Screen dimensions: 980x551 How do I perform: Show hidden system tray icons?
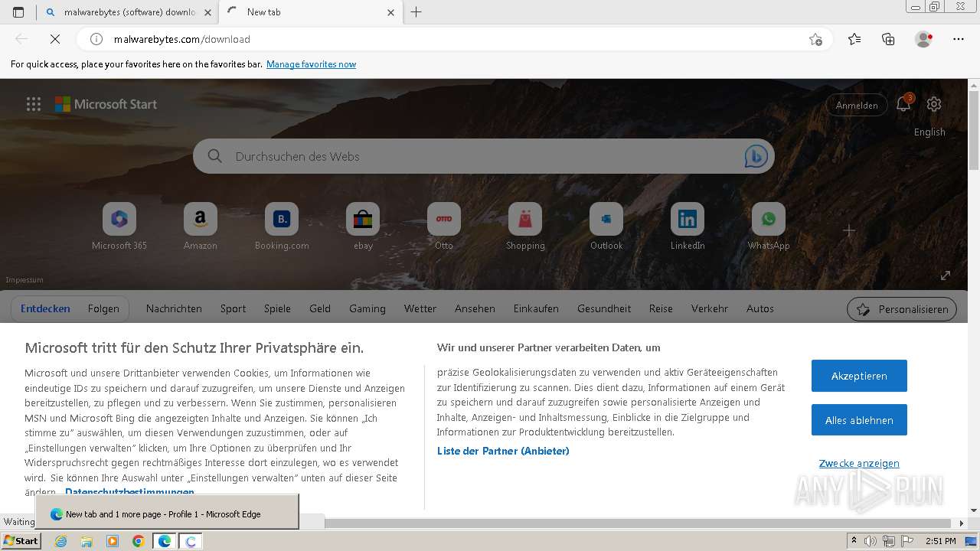point(854,541)
